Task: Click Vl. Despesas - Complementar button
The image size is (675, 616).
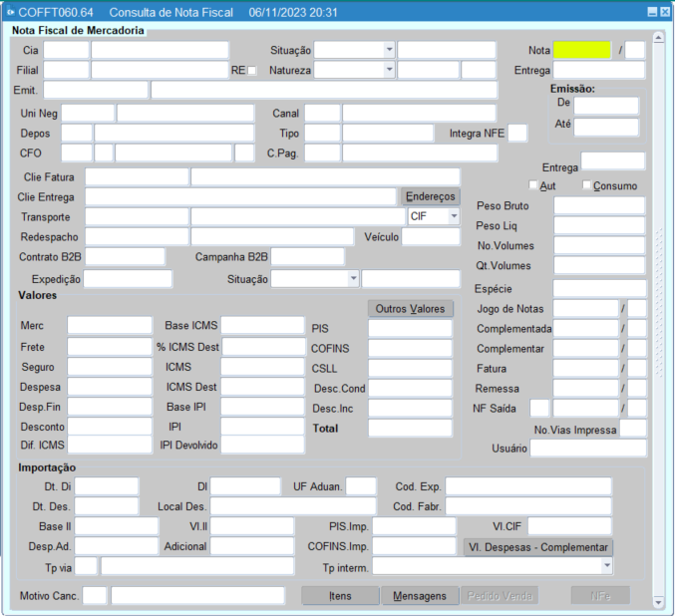Action: coord(537,547)
